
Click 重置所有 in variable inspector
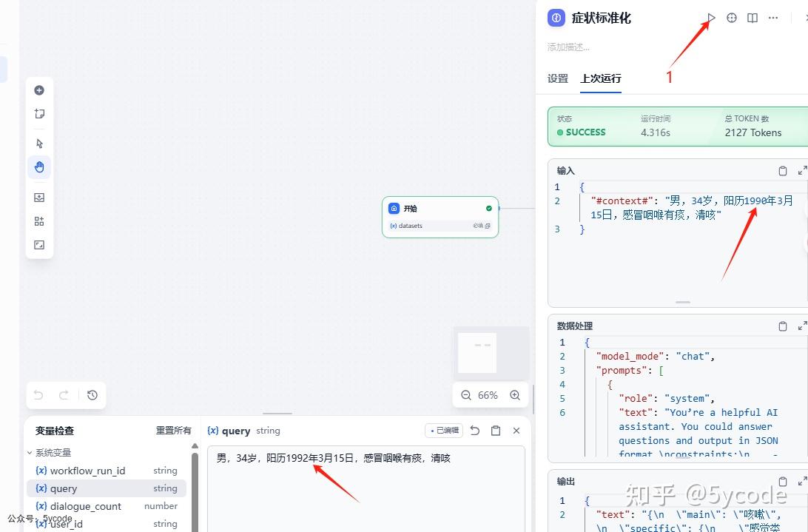click(x=174, y=431)
